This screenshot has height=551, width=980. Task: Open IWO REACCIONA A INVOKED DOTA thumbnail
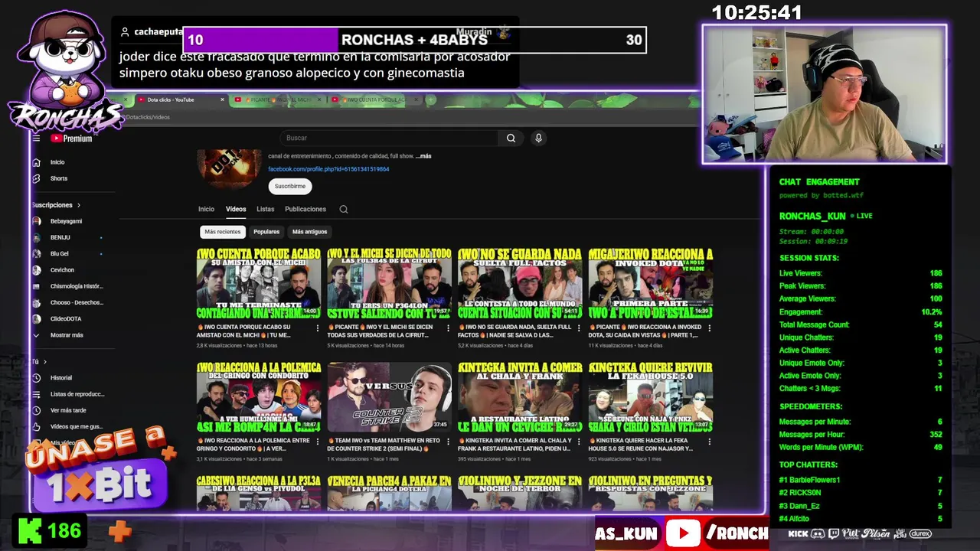651,283
